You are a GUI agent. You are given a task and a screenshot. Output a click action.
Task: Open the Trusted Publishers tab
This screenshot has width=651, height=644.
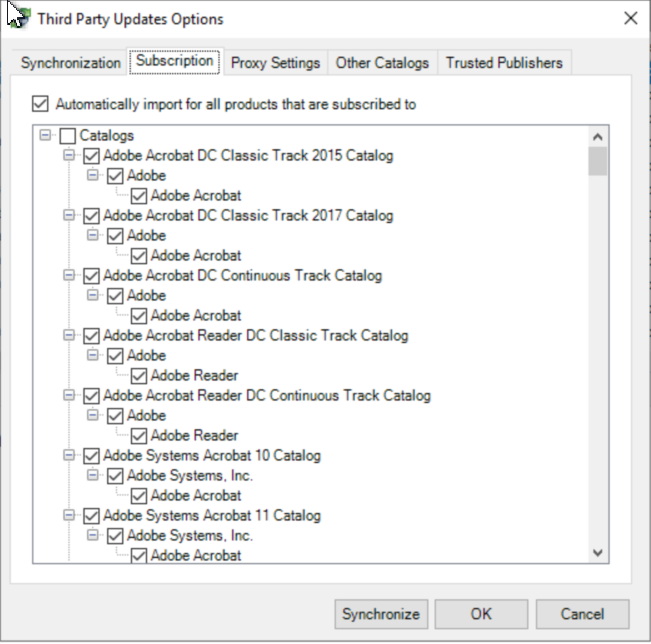pyautogui.click(x=504, y=63)
